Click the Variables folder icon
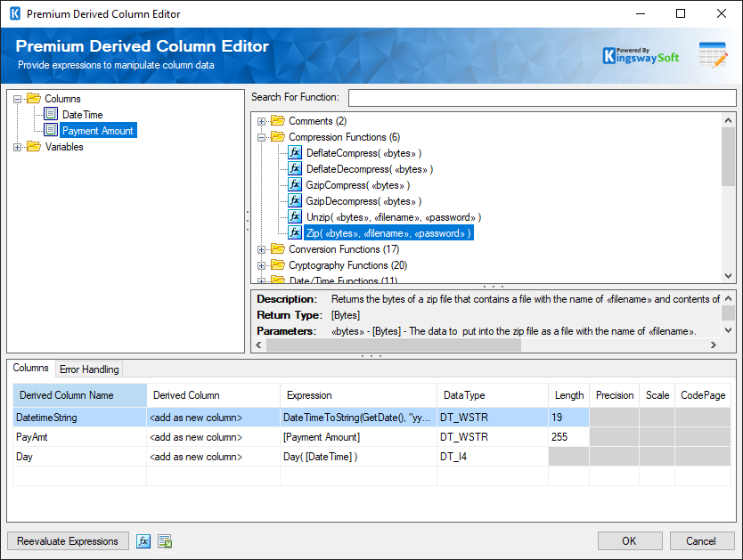Screen dimensions: 743x560 point(34,146)
